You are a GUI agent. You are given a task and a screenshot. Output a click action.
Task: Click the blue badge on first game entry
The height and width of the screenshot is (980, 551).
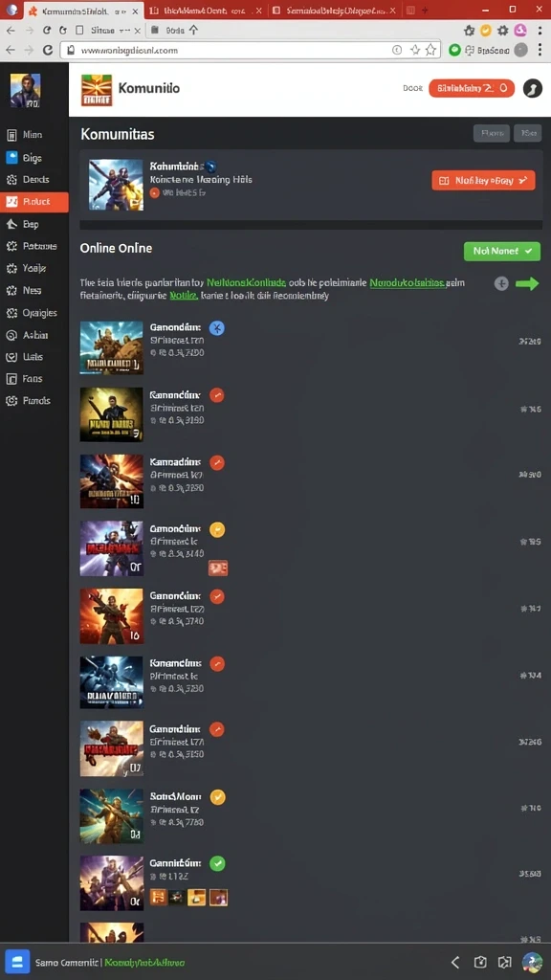click(217, 327)
